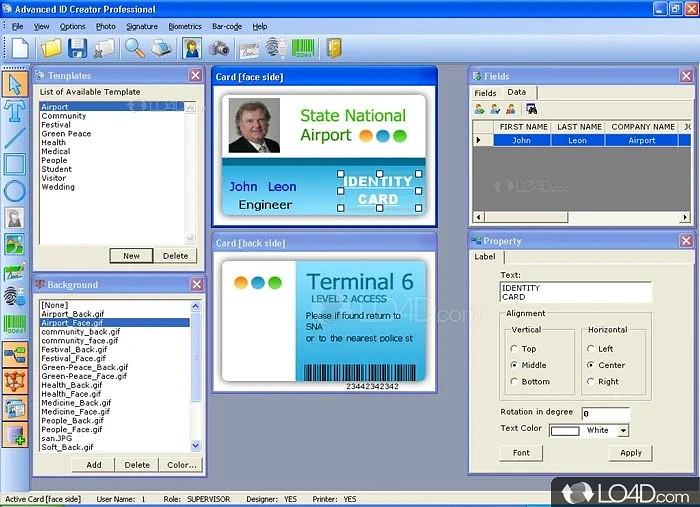Select the grey portrait photo tool in toolbox
Viewport: 700px width, 507px height.
[15, 218]
